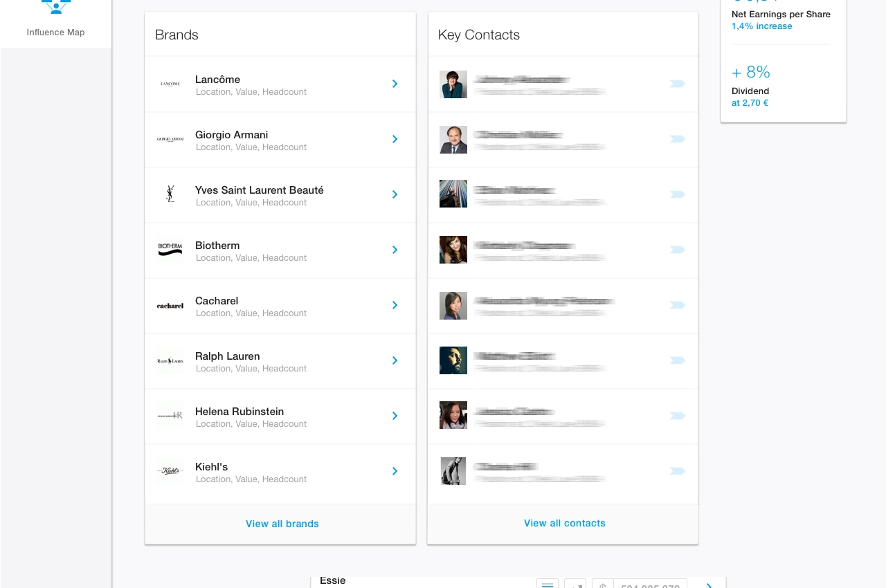886x588 pixels.
Task: Click the View all brands link
Action: click(x=282, y=524)
